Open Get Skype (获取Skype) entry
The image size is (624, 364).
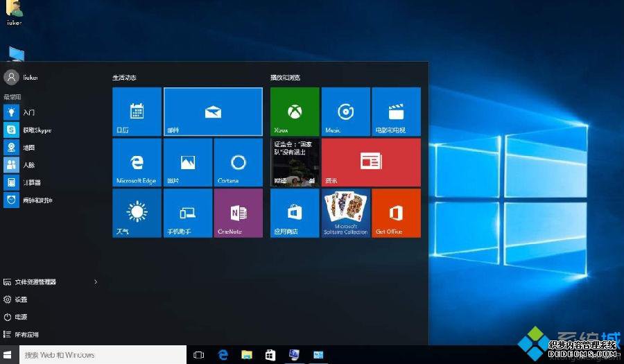coord(50,130)
